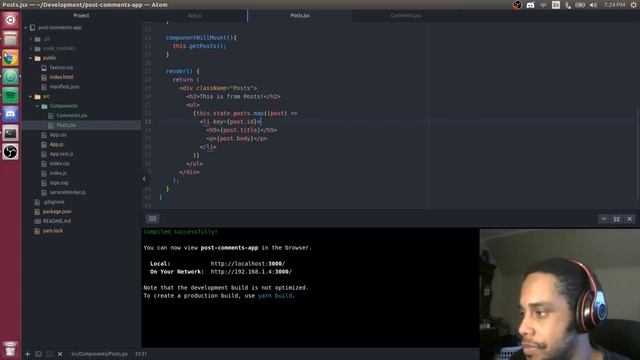Screen dimensions: 640x360
Task: Add new terminal with plus icon
Action: pos(27,354)
